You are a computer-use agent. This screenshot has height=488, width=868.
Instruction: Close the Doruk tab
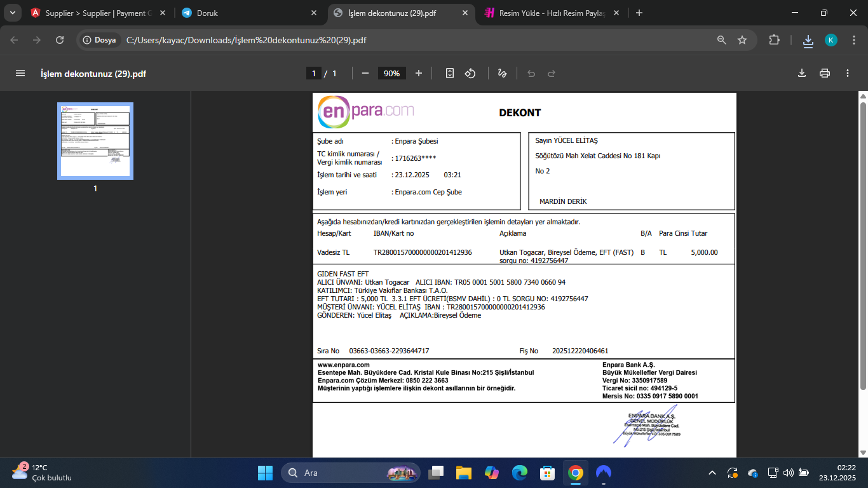(314, 13)
